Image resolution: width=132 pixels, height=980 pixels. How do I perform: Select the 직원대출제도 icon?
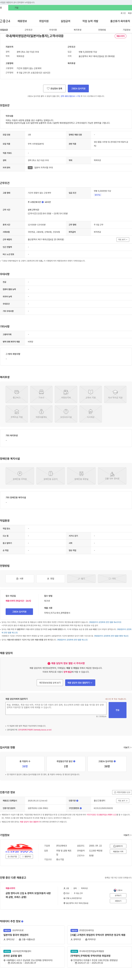coord(41,414)
